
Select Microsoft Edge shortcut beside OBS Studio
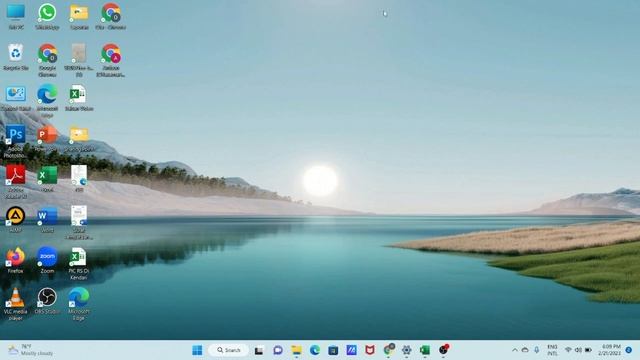[79, 304]
